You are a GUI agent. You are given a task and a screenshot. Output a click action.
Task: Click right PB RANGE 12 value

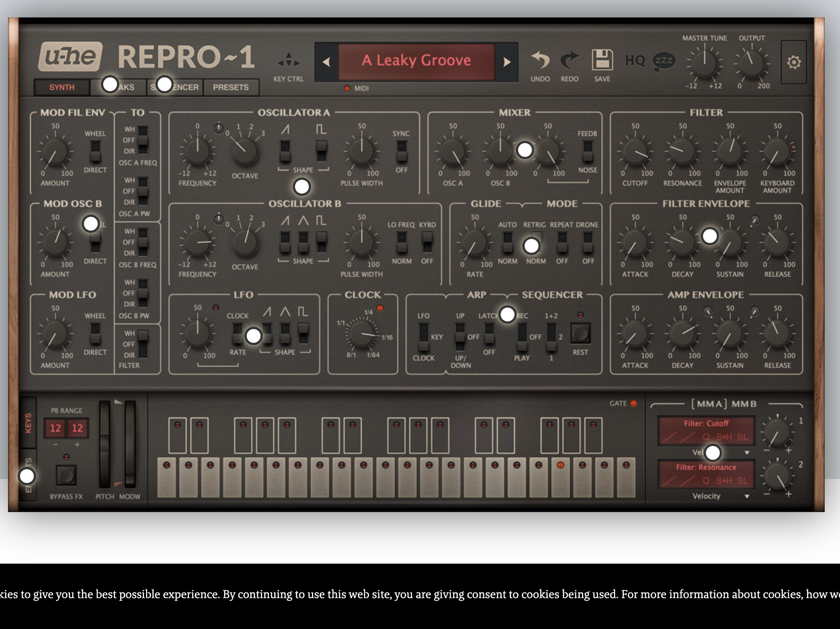pos(77,428)
